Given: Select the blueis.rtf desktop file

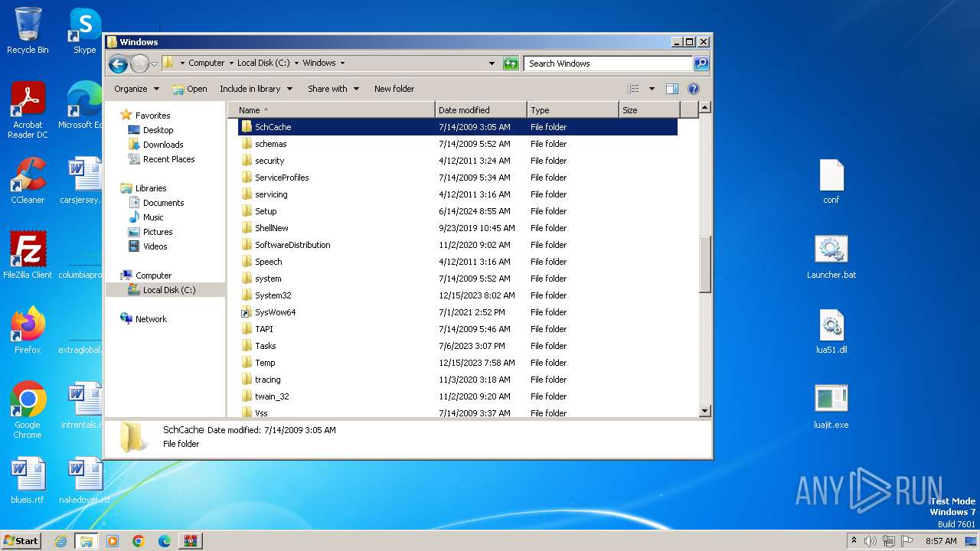Looking at the screenshot, I should pyautogui.click(x=28, y=481).
